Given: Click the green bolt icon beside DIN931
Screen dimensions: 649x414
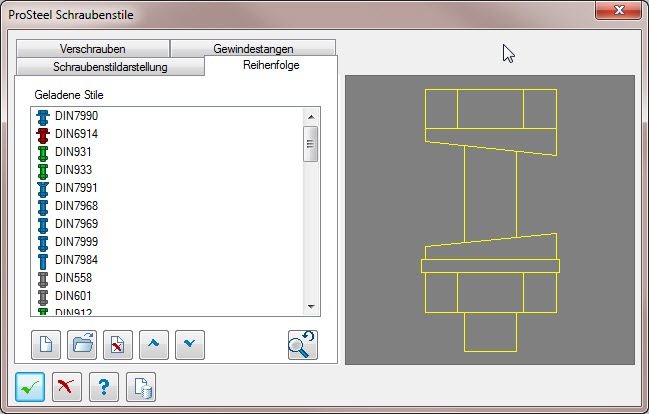Looking at the screenshot, I should tap(43, 153).
